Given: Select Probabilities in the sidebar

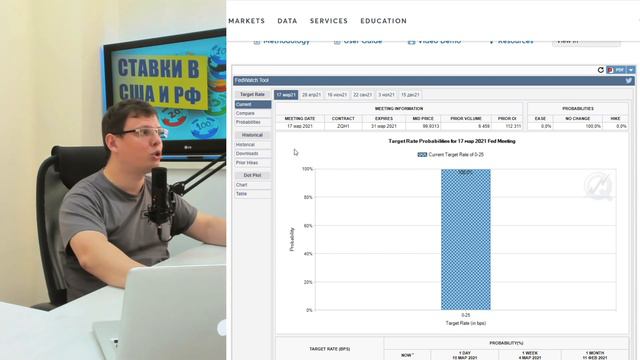Looking at the screenshot, I should (253, 122).
